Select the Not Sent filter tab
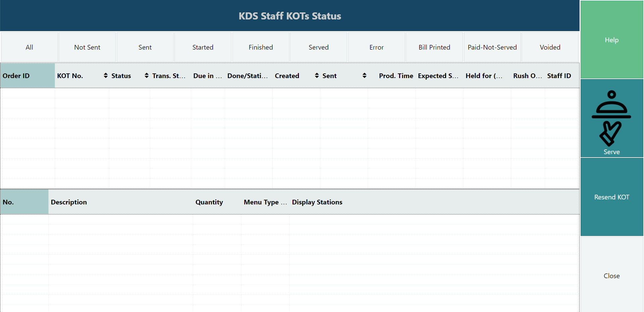 [87, 47]
